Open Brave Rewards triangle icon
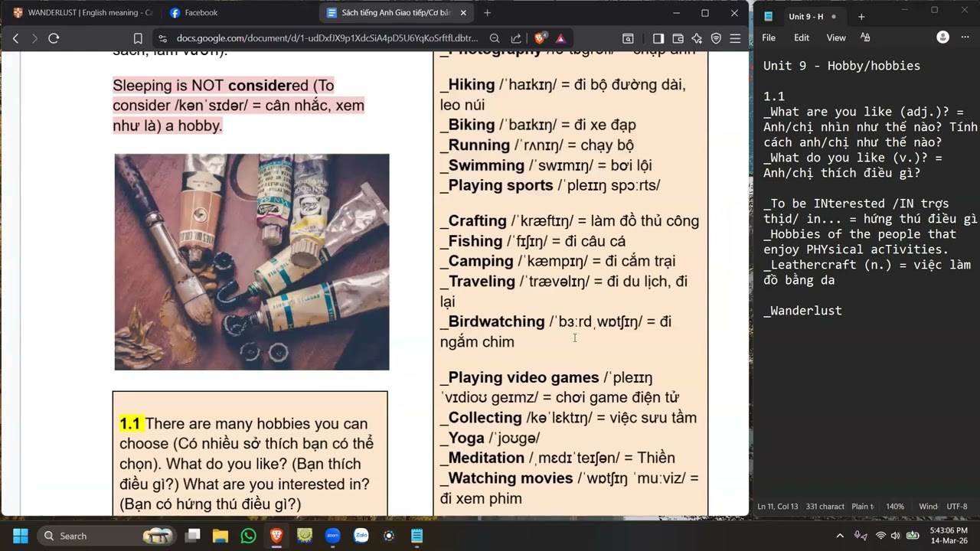This screenshot has height=551, width=980. coord(560,38)
